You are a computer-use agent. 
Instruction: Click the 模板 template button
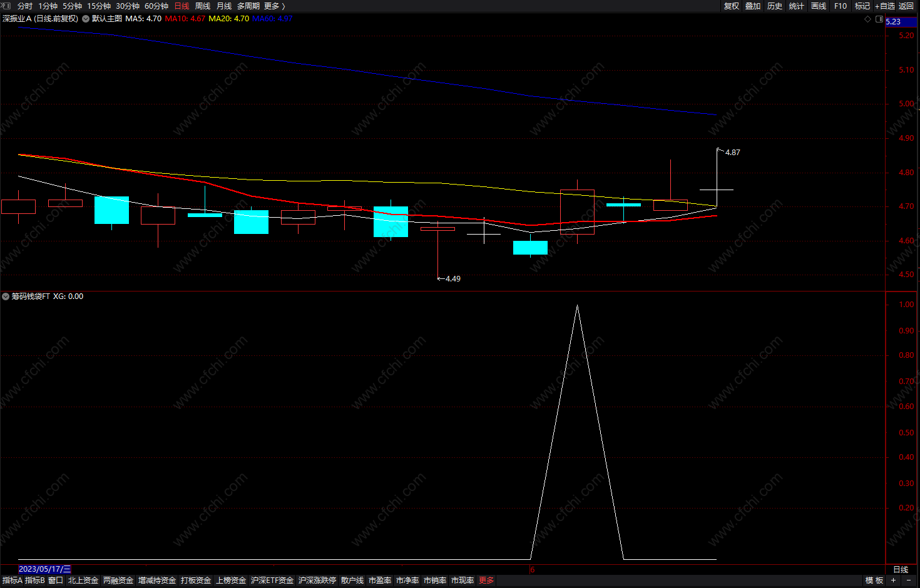tap(874, 580)
